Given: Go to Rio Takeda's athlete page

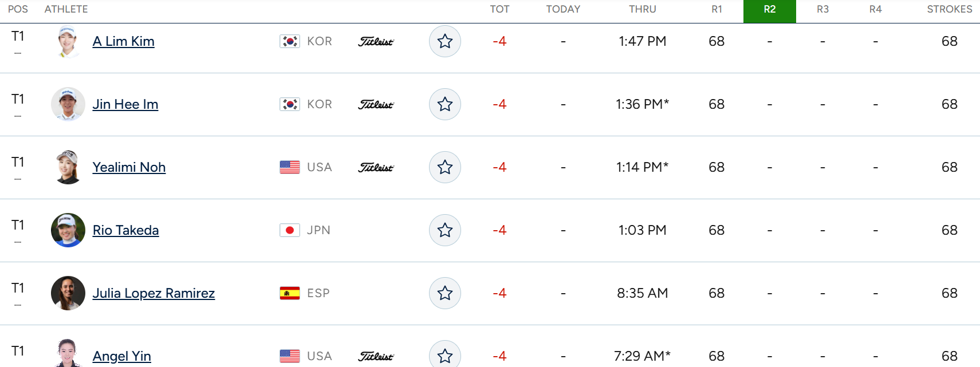Looking at the screenshot, I should pos(126,230).
